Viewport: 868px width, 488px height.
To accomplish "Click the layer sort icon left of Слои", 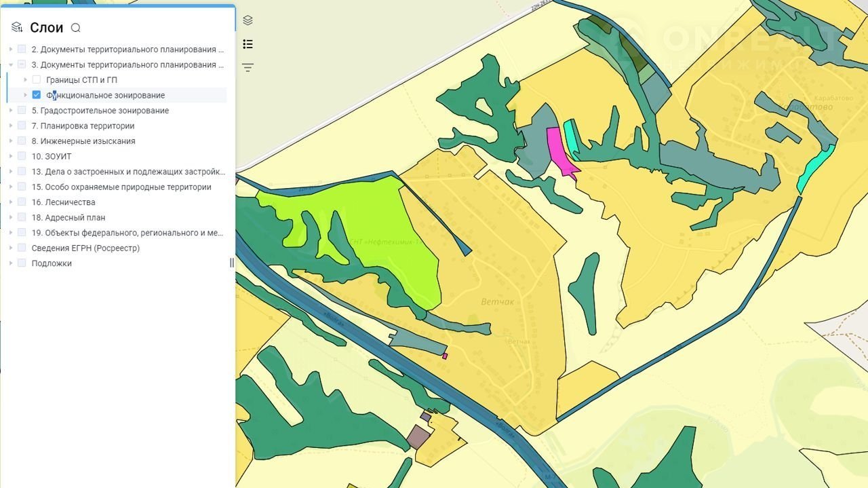I will [x=17, y=27].
